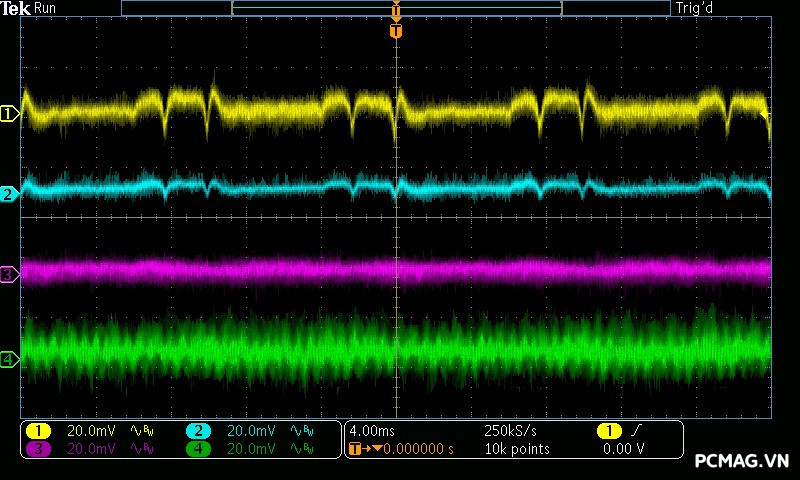Select channel 2 ground reference marker

point(9,194)
